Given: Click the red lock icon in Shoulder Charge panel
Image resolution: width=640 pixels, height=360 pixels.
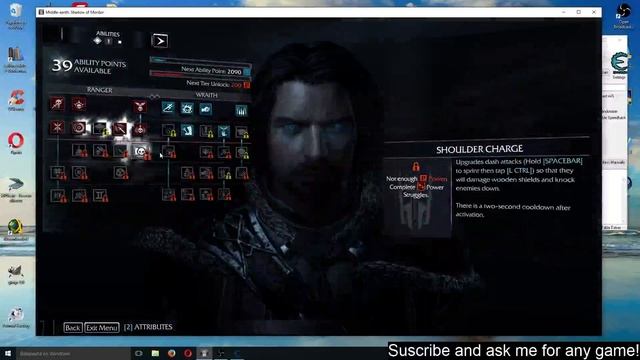Looking at the screenshot, I should [x=416, y=166].
